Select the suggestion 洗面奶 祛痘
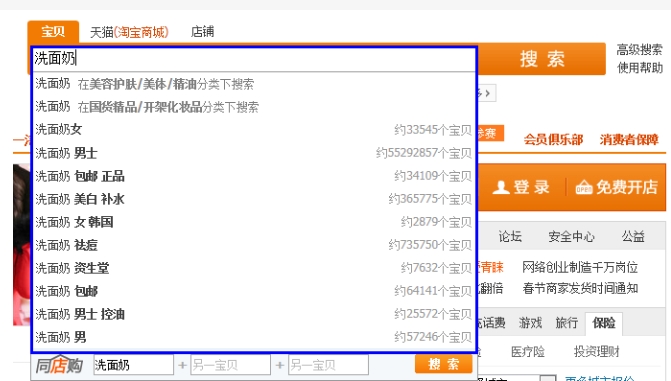The image size is (671, 381). point(254,245)
